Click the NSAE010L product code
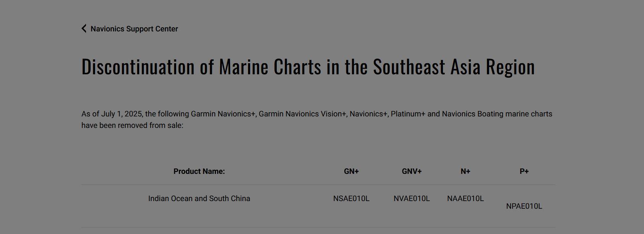Screen dimensions: 644x234 click(351, 199)
